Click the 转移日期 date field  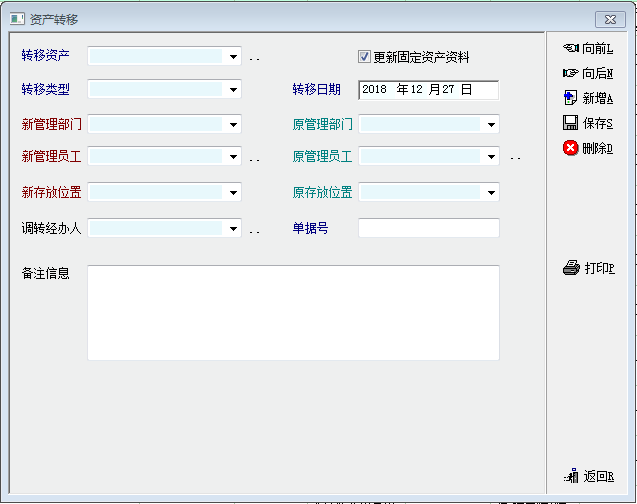[x=428, y=90]
